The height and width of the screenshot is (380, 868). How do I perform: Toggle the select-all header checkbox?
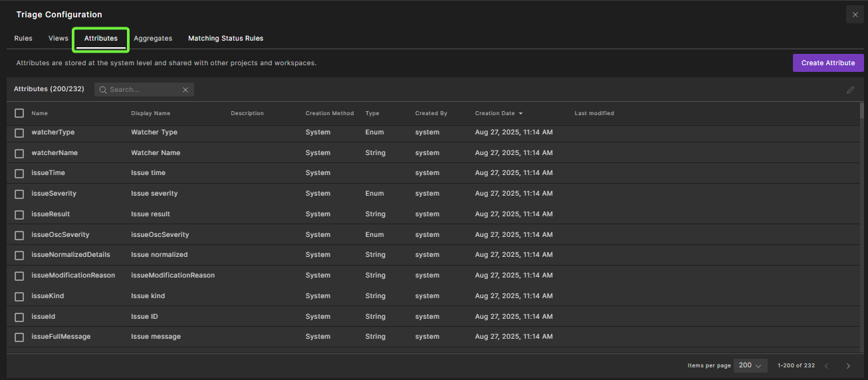click(19, 113)
